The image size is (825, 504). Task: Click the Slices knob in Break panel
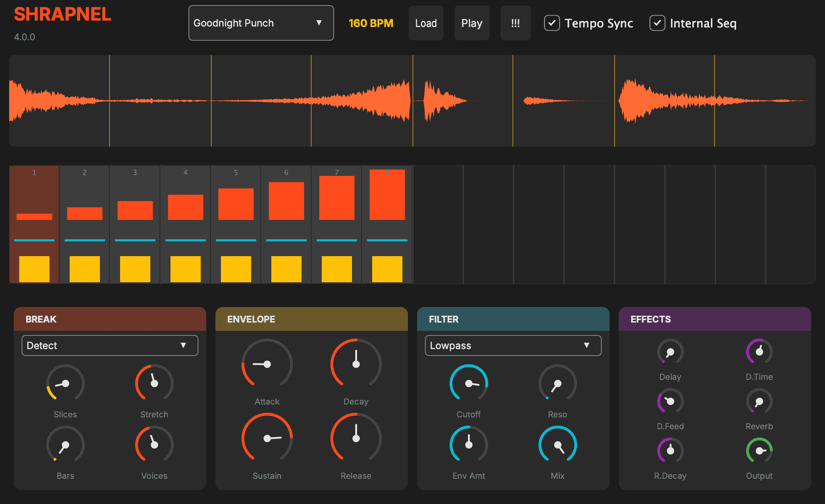click(x=65, y=383)
